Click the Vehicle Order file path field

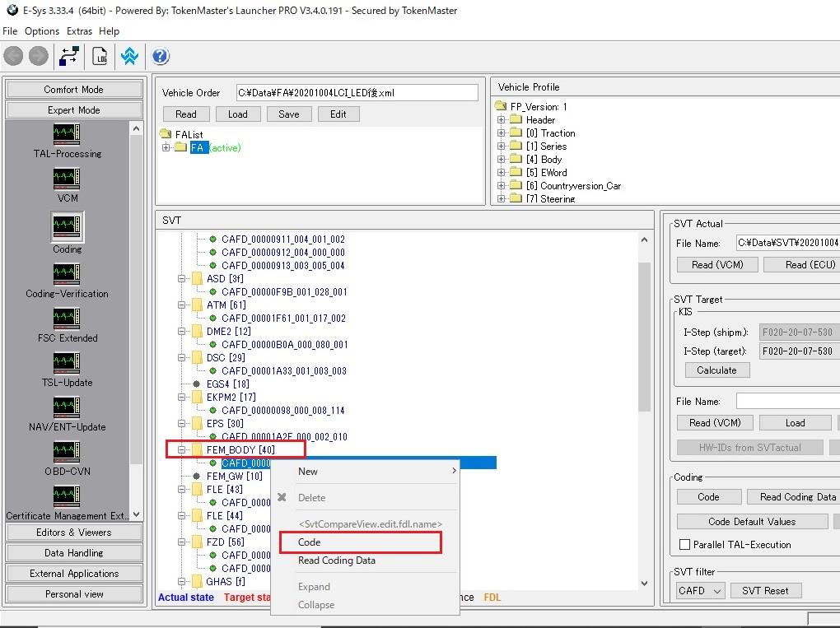[357, 93]
